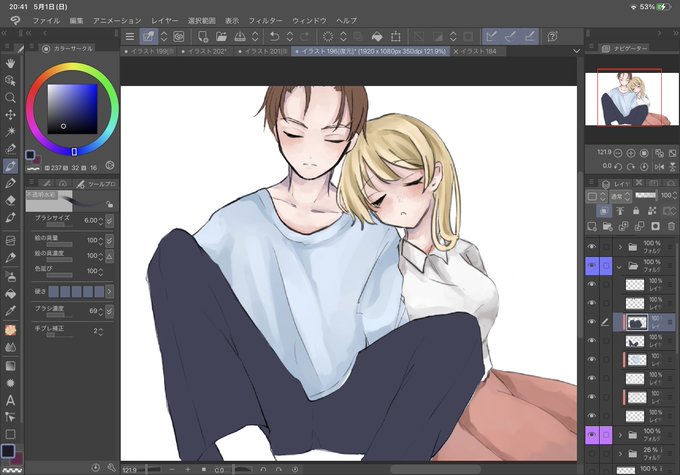Expand hardness options arrow
This screenshot has height=475, width=680.
point(109,292)
